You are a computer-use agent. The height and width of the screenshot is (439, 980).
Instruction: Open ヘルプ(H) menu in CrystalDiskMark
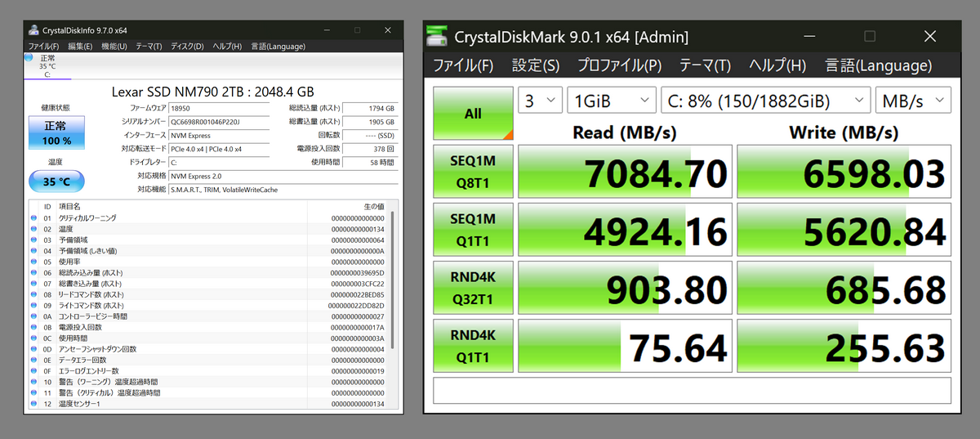777,65
